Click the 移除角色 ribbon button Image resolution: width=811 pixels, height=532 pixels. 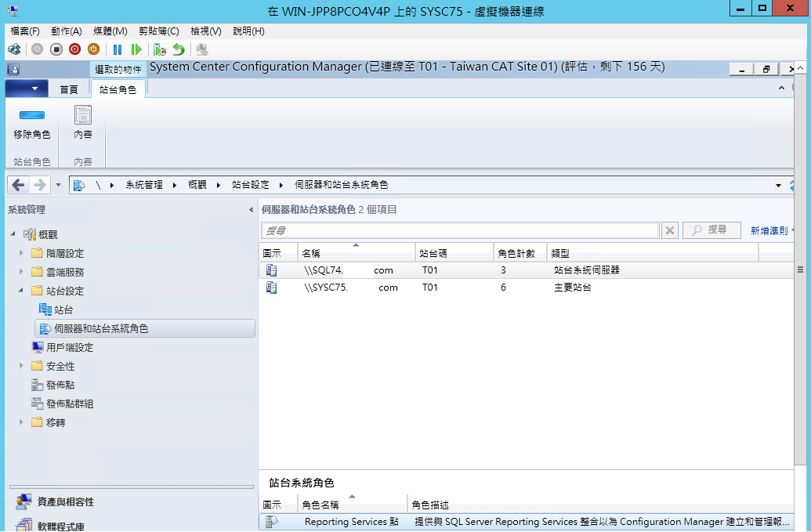[x=32, y=124]
